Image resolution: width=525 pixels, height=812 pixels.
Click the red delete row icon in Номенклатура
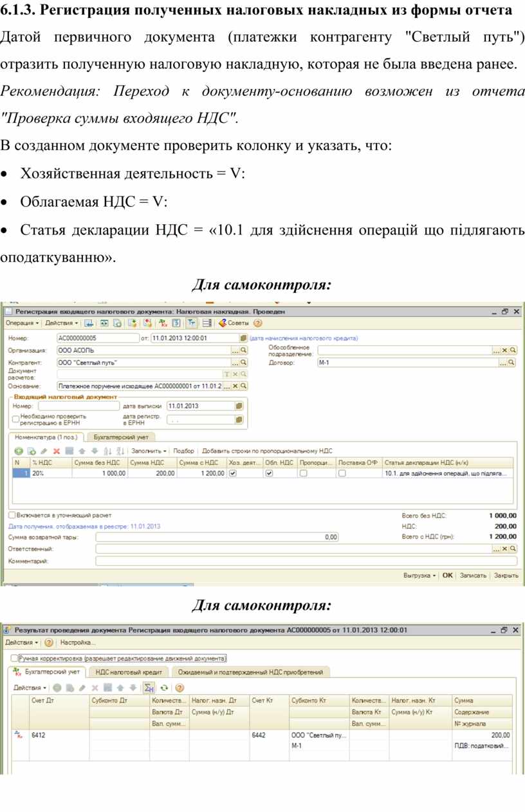(x=57, y=451)
